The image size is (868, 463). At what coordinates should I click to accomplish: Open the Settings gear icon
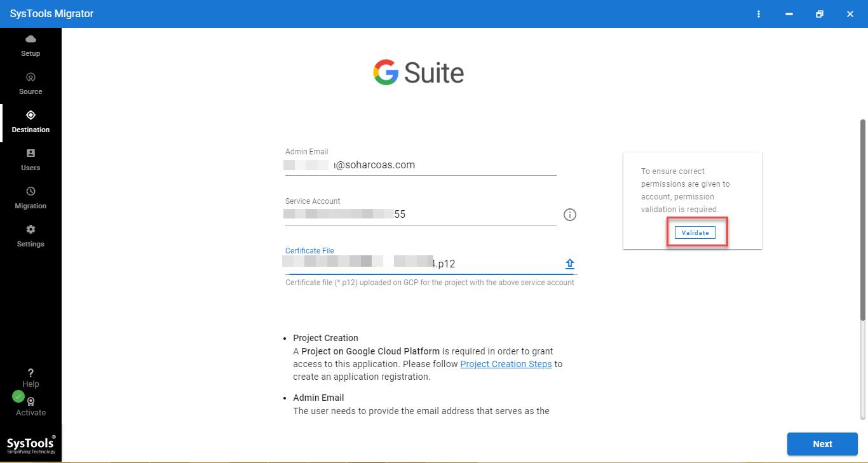31,230
